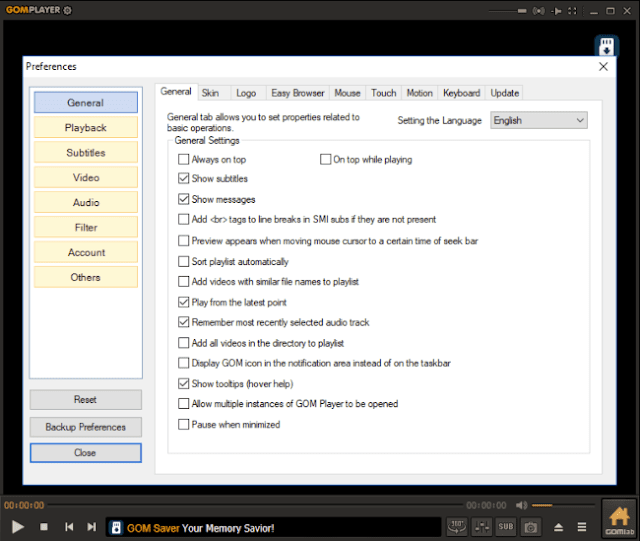Viewport: 640px width, 541px height.
Task: Click the Reset button
Action: click(x=86, y=399)
